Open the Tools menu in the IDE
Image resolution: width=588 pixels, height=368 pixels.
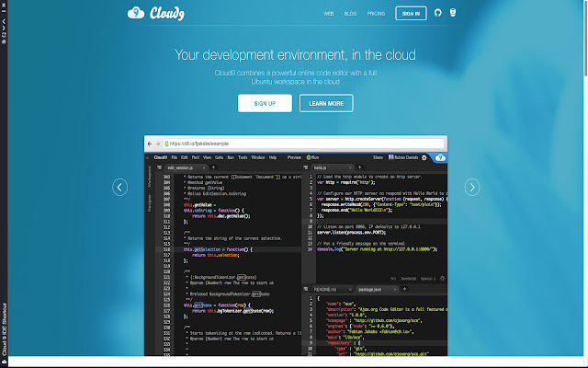coord(243,157)
